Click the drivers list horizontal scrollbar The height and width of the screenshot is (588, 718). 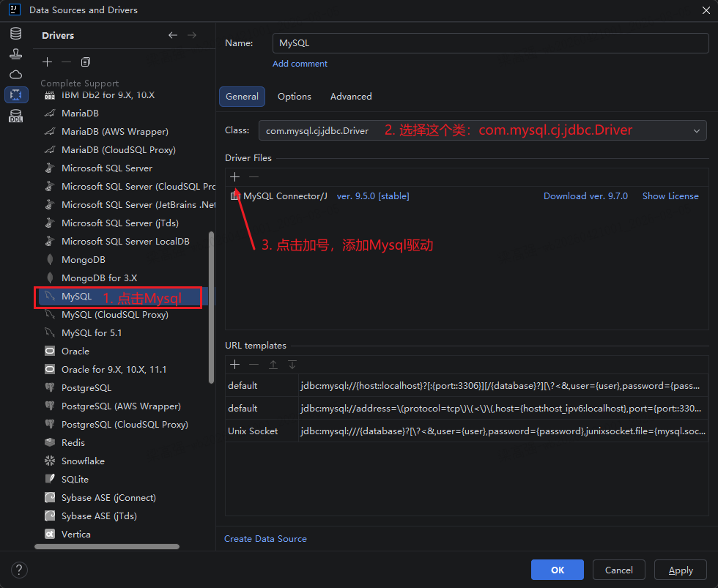pos(107,546)
